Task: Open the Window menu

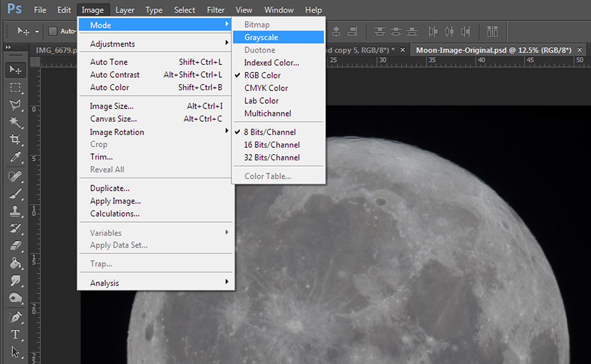Action: 279,10
